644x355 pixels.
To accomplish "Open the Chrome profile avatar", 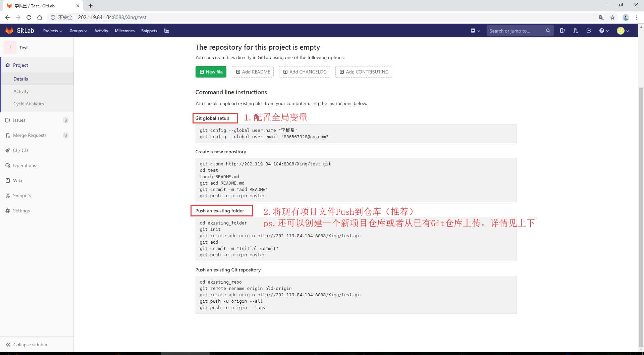I will point(626,17).
